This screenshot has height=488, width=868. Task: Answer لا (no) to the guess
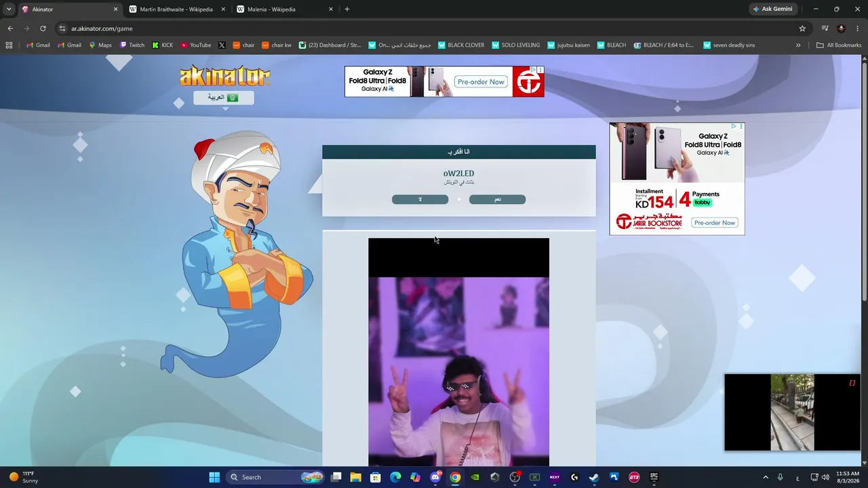[420, 199]
